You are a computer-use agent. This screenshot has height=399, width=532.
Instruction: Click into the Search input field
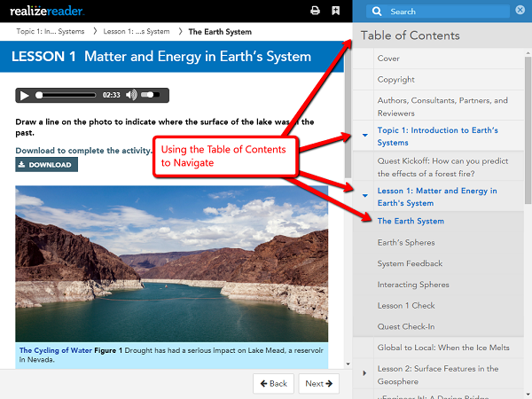pos(448,12)
